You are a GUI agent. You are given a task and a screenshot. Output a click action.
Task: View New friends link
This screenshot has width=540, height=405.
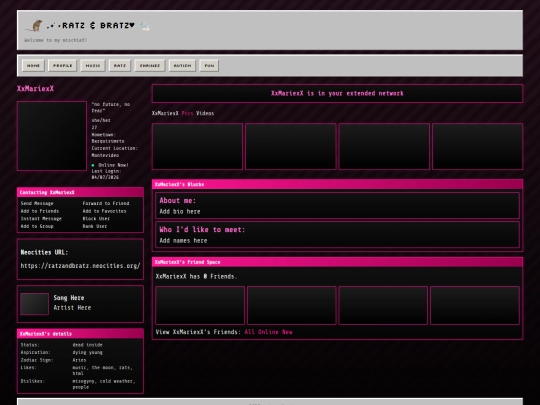287,332
